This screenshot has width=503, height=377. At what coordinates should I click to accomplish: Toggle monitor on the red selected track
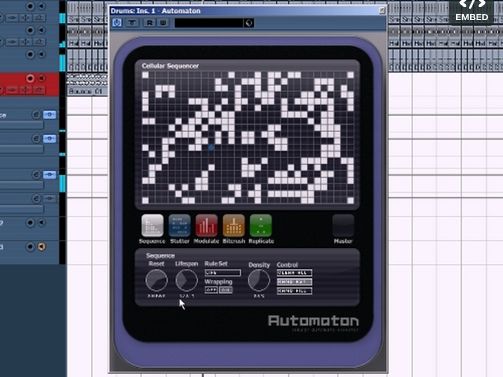point(42,78)
